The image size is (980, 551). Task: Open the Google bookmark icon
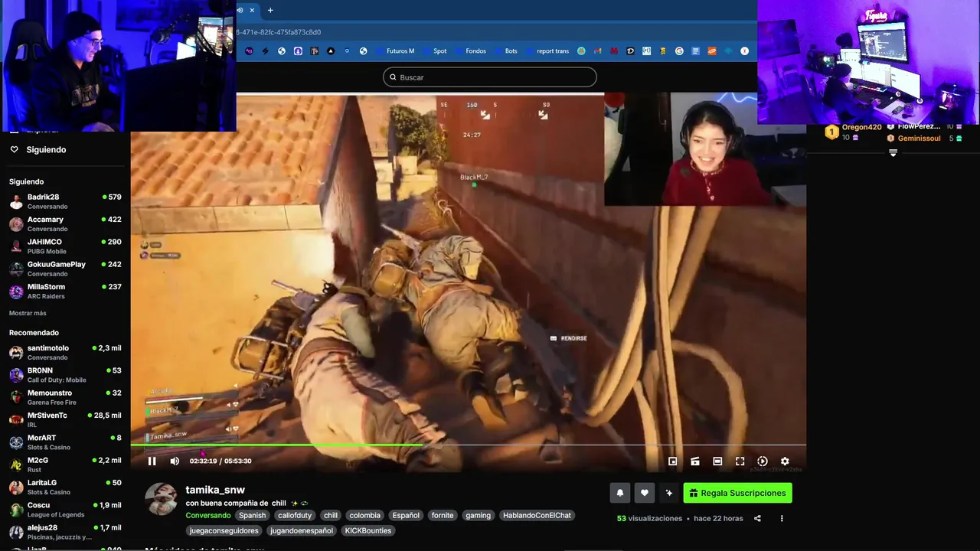[679, 51]
